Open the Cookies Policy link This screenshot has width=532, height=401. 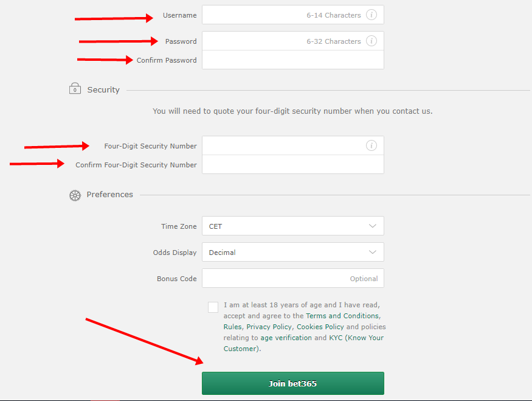[320, 327]
